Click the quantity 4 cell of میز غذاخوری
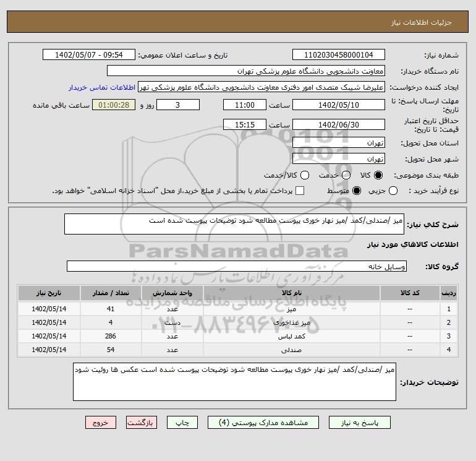This screenshot has height=461, width=476. [x=111, y=323]
